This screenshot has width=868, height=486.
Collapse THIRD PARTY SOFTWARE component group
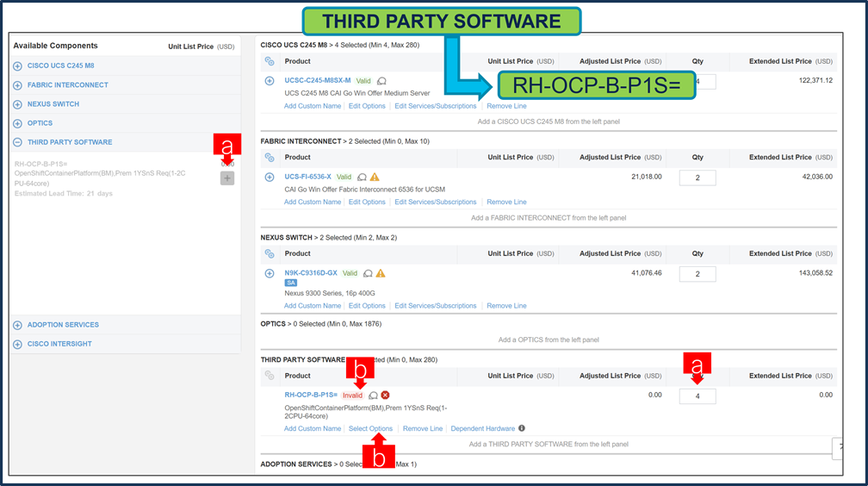(x=18, y=142)
